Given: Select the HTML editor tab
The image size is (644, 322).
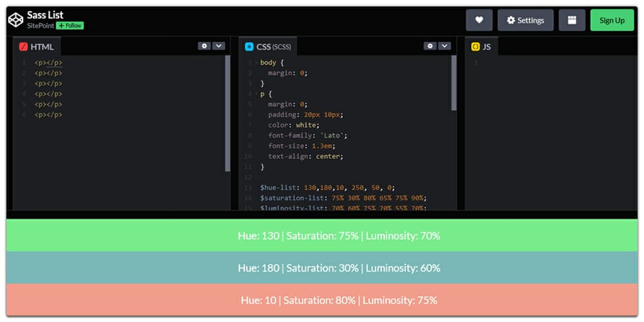Looking at the screenshot, I should click(x=37, y=46).
